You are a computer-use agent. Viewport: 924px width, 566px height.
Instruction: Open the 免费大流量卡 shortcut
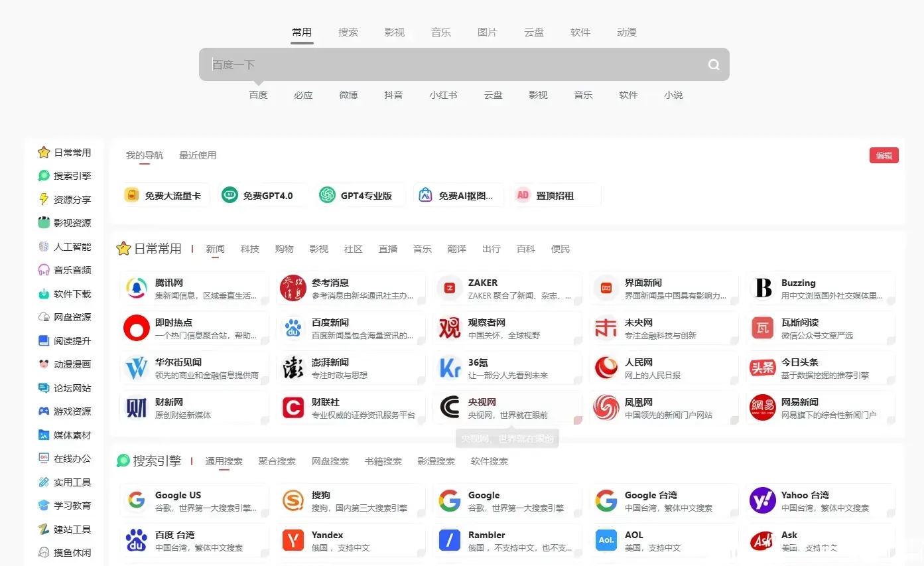pos(166,195)
